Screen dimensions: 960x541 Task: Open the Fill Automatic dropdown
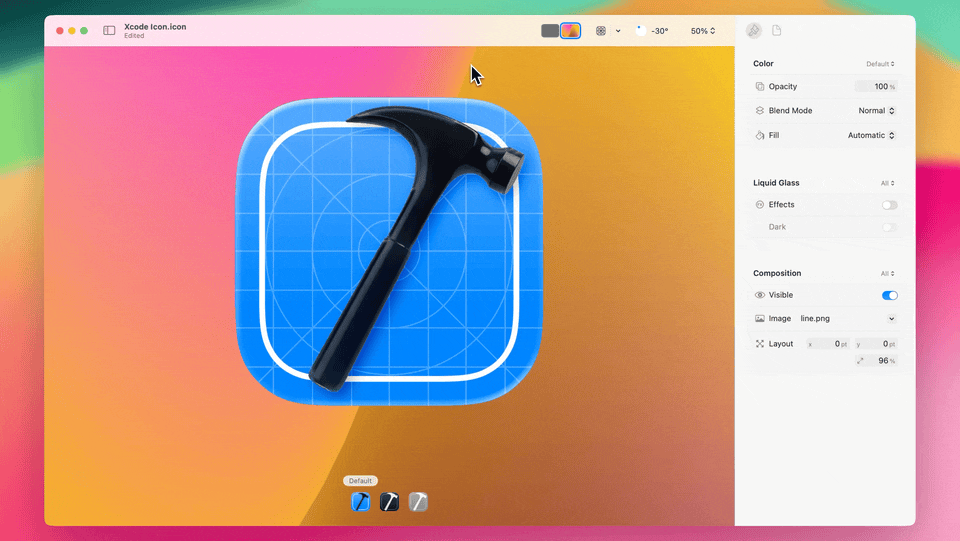point(871,135)
